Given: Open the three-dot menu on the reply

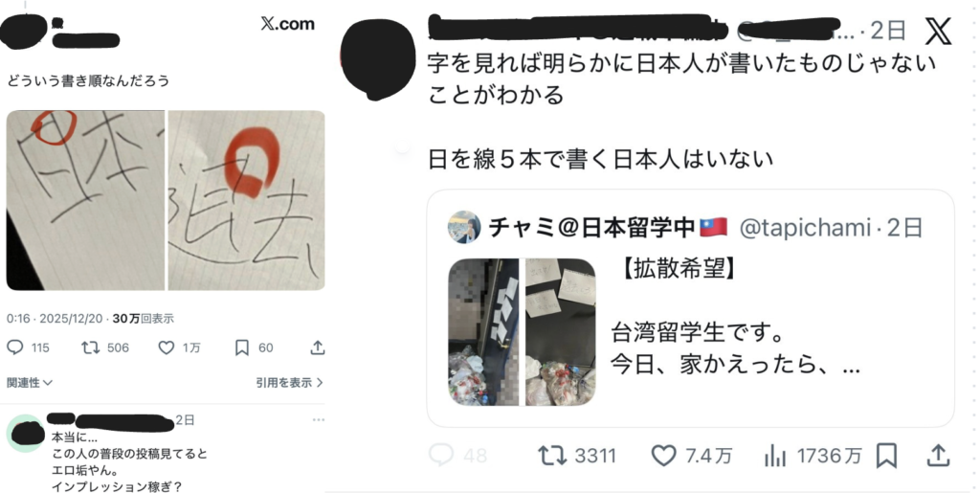Looking at the screenshot, I should coord(318,420).
